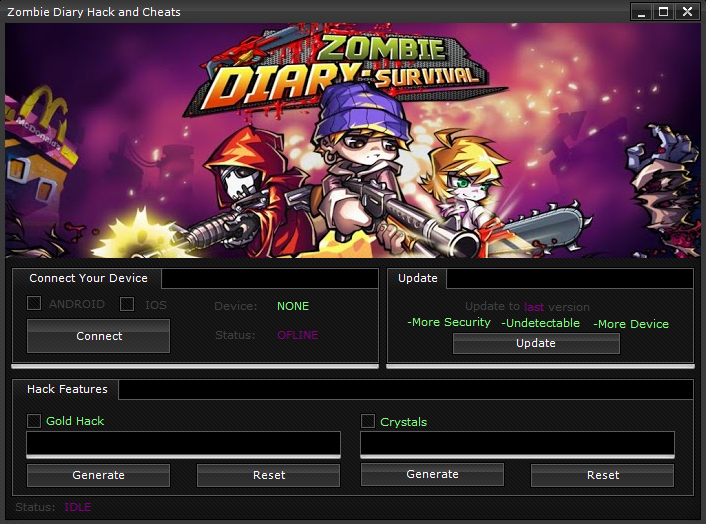This screenshot has height=524, width=706.
Task: Click the 'Update to last version' text
Action: pyautogui.click(x=527, y=307)
